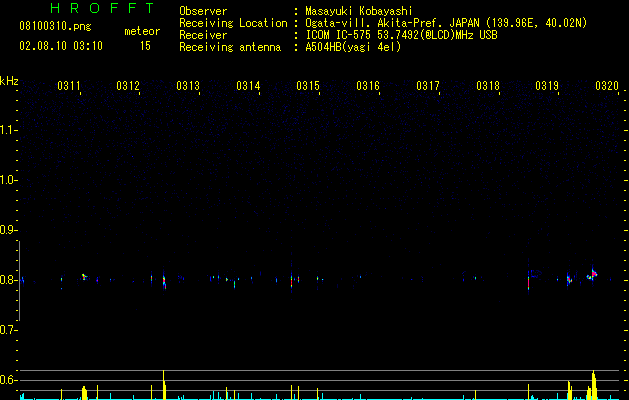629x400 pixels.
Task: Click the bright echo cluster before 0320
Action: (x=592, y=275)
